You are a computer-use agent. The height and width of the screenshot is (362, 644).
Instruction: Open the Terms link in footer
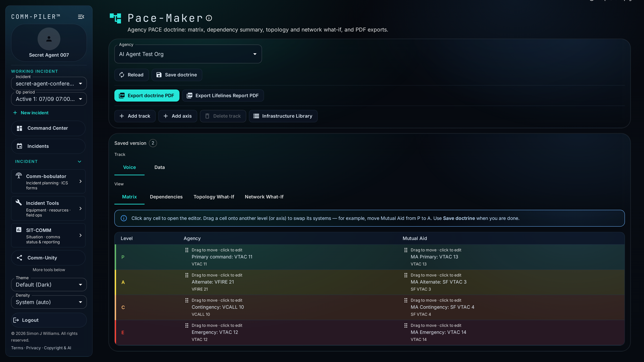[17, 348]
